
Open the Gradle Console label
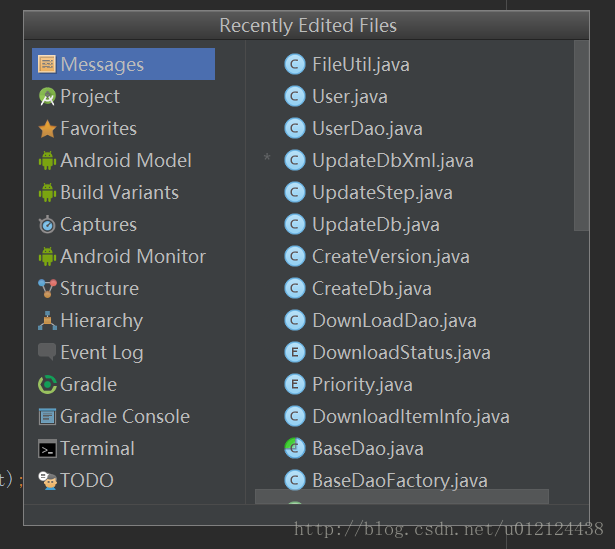click(x=125, y=416)
